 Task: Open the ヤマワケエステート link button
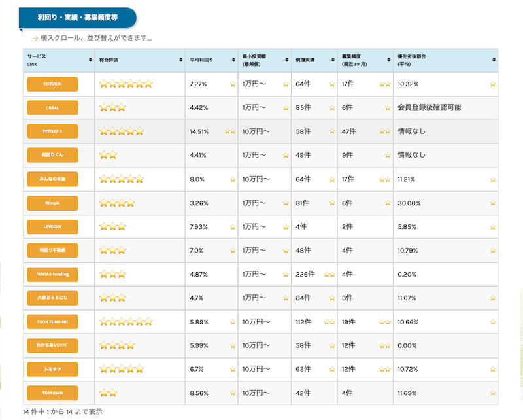point(52,131)
